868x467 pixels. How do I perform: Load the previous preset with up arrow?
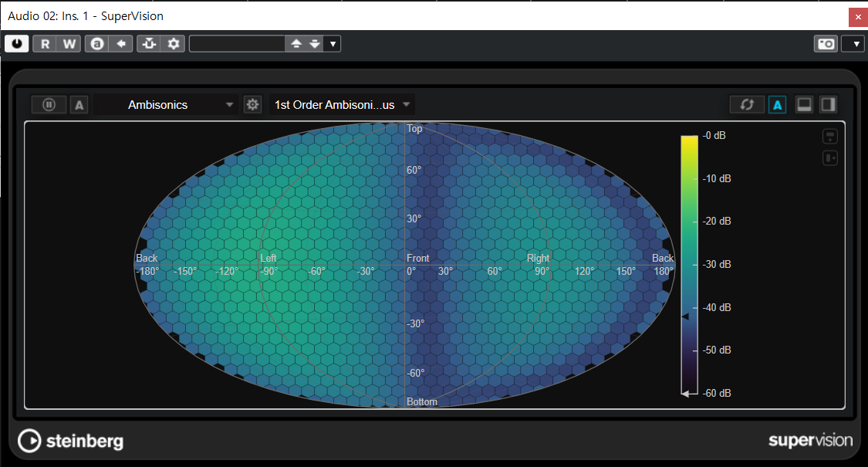point(296,44)
